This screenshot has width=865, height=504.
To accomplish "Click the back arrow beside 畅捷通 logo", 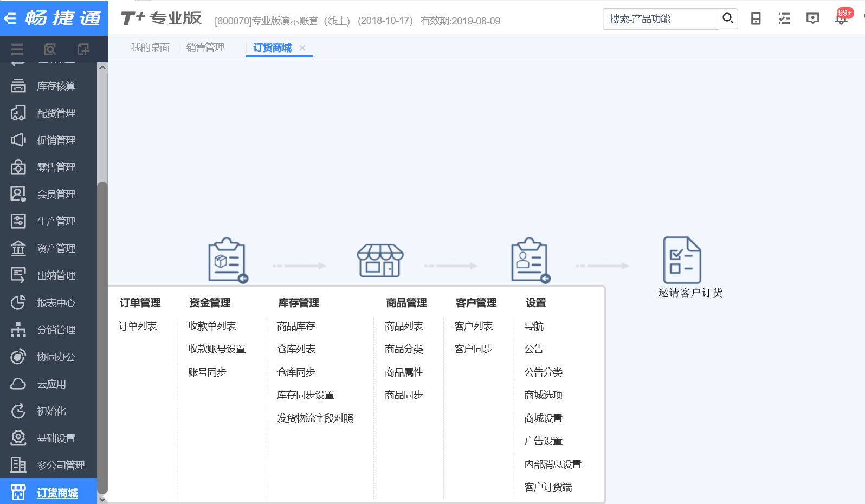I will tap(10, 18).
